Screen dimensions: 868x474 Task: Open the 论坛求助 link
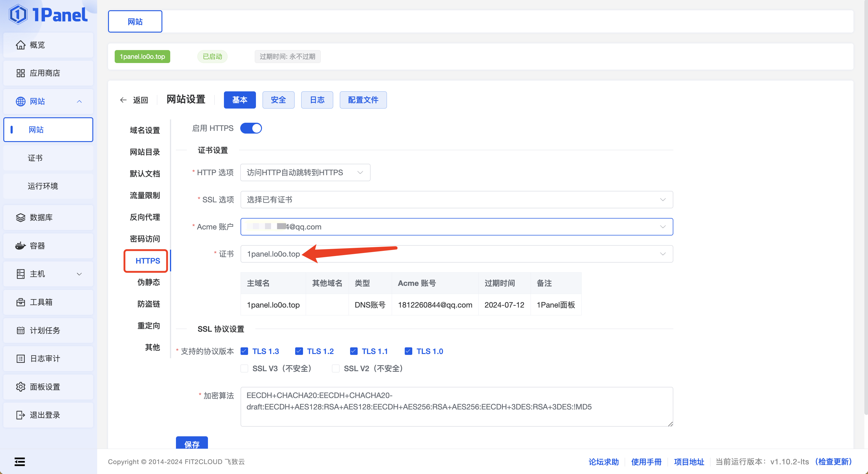click(x=604, y=462)
